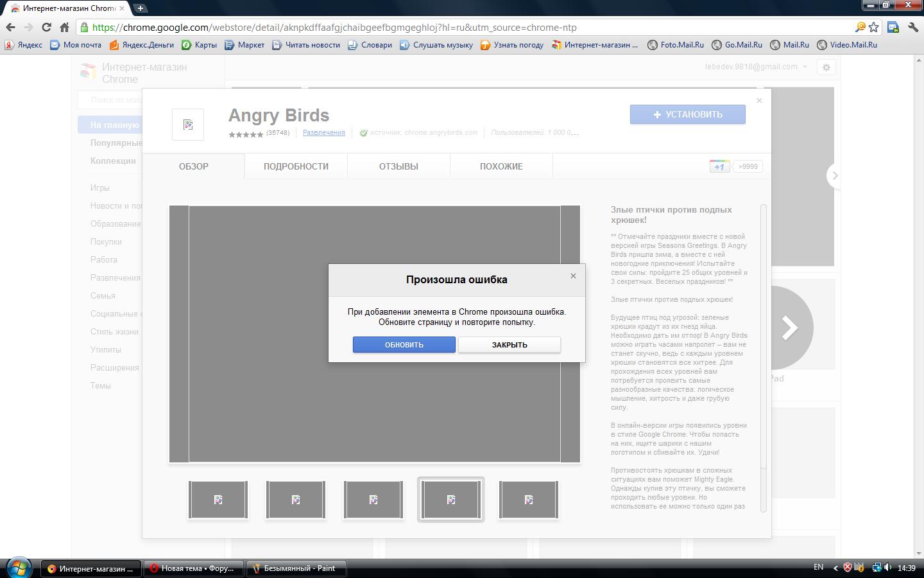Select the first screenshot thumbnail
924x578 pixels.
coord(218,500)
